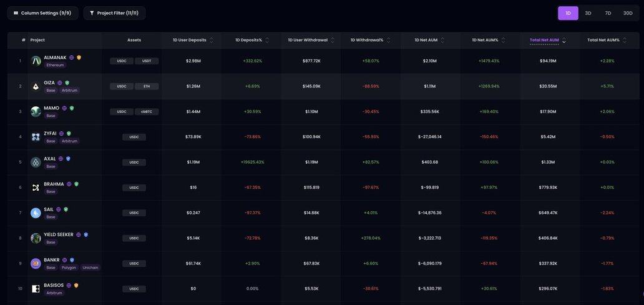Screen dimensions: 644x305
Task: Click the ZYFAI project logo
Action: pyautogui.click(x=36, y=137)
